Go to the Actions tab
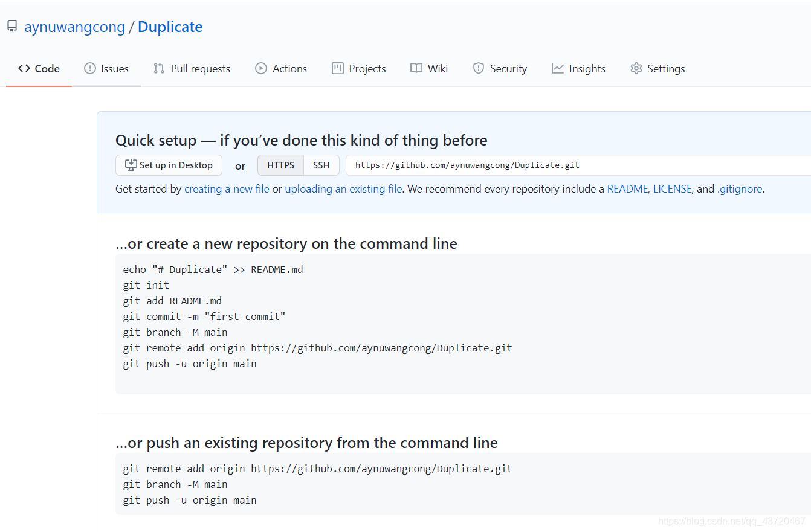Viewport: 811px width, 532px height. 281,69
